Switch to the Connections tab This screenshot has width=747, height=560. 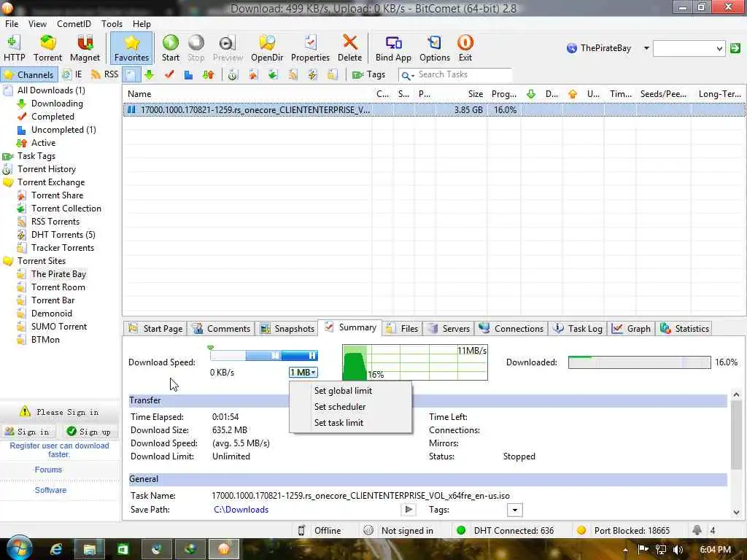pyautogui.click(x=511, y=329)
